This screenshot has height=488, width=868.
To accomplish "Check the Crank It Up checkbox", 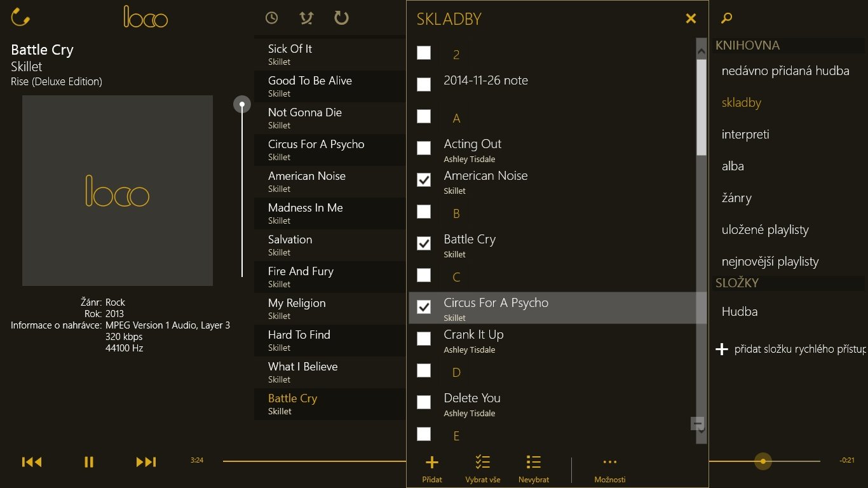I will [x=424, y=339].
